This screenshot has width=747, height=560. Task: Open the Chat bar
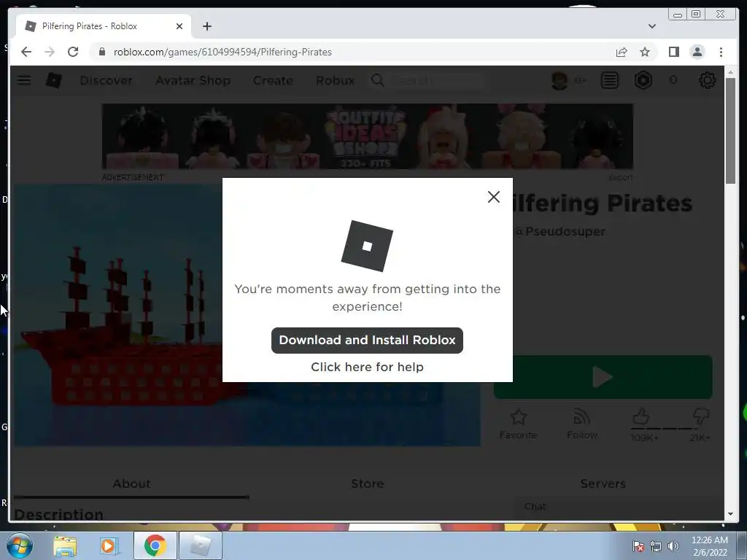[619, 507]
